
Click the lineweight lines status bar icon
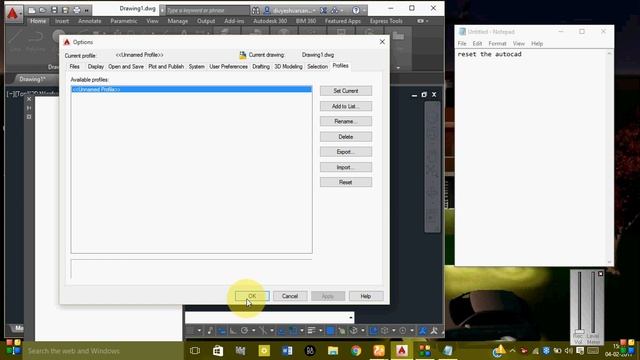(x=311, y=331)
